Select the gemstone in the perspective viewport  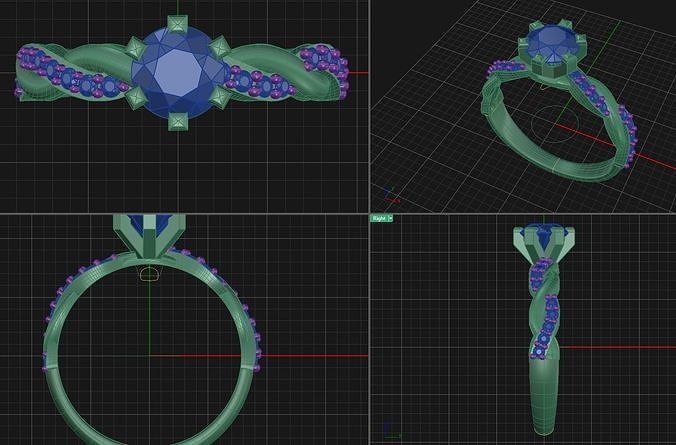(x=551, y=44)
